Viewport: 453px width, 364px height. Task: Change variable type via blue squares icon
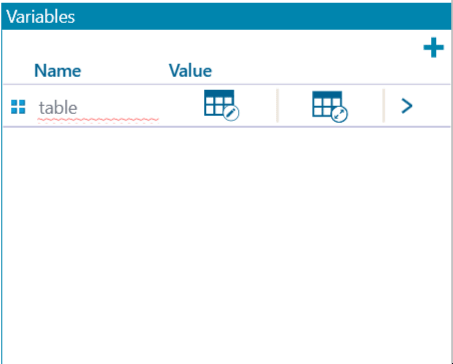pos(18,107)
